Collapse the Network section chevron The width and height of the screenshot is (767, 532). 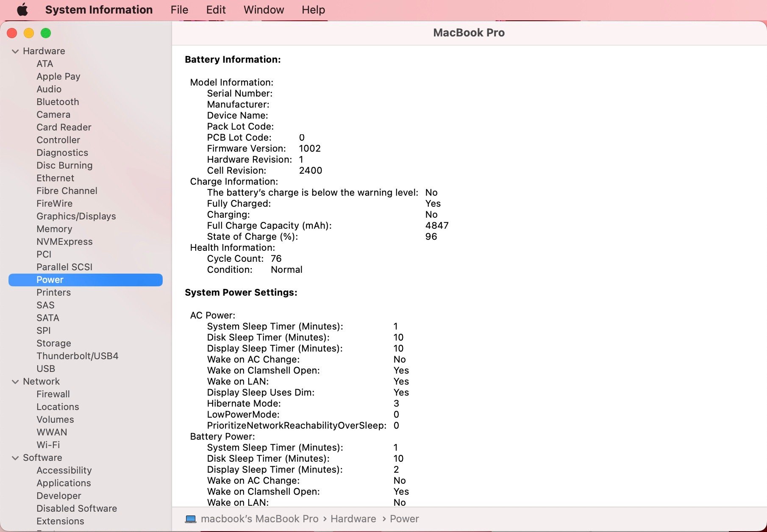(15, 382)
